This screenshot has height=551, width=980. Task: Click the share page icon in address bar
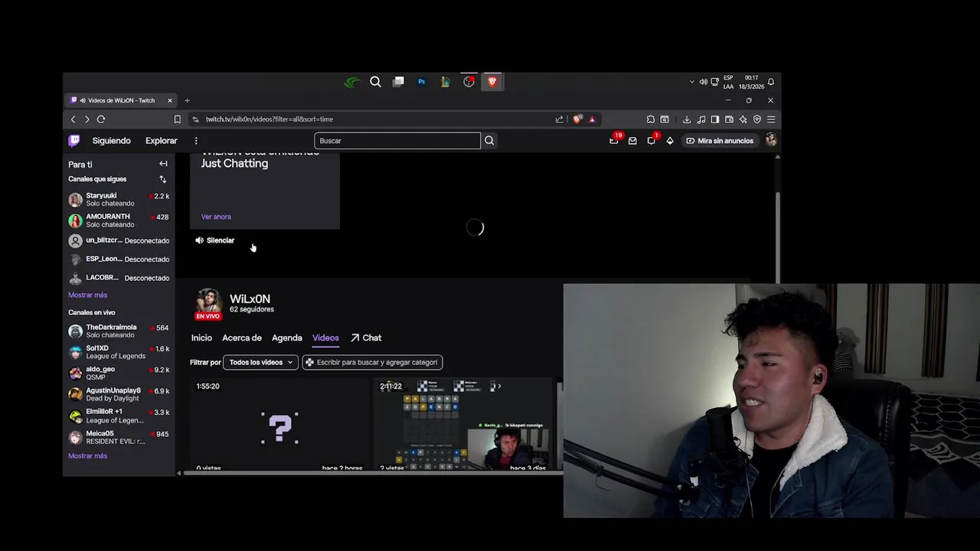560,119
